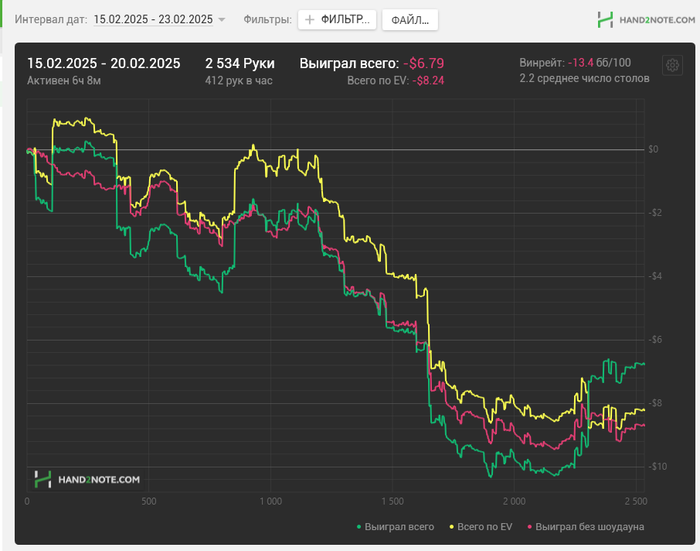700x551 pixels.
Task: Click the Hand2Note logo in the header
Action: pyautogui.click(x=646, y=20)
